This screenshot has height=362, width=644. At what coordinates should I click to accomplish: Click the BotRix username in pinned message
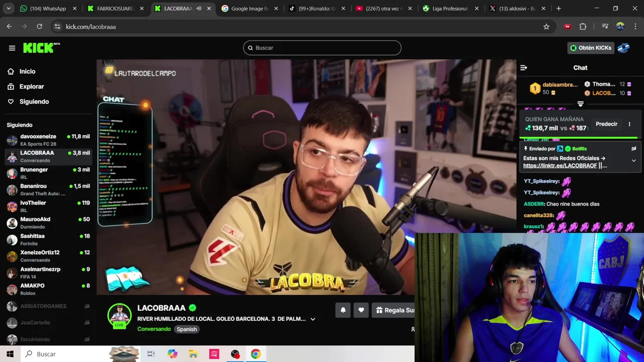pyautogui.click(x=580, y=149)
